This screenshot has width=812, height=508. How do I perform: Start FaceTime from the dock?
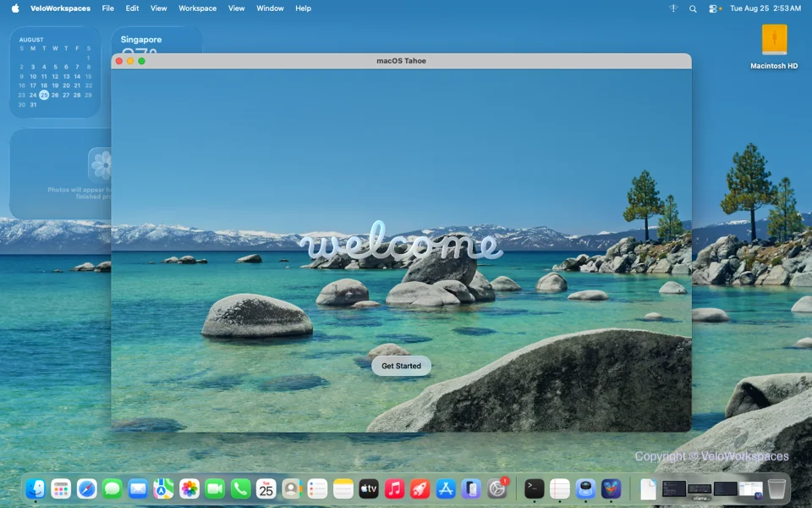(x=215, y=489)
